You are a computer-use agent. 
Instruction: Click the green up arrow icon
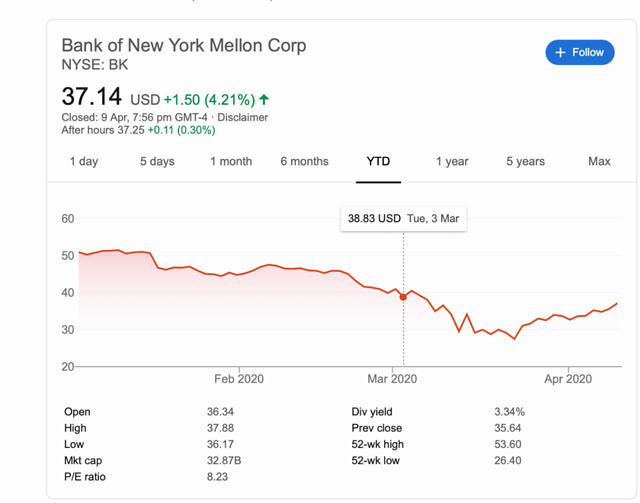pyautogui.click(x=264, y=100)
